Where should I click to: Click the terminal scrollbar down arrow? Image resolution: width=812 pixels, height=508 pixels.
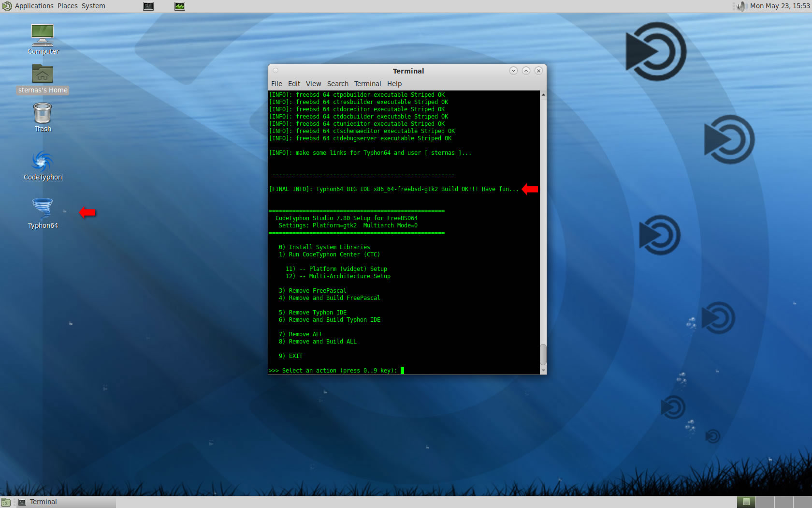pyautogui.click(x=543, y=370)
